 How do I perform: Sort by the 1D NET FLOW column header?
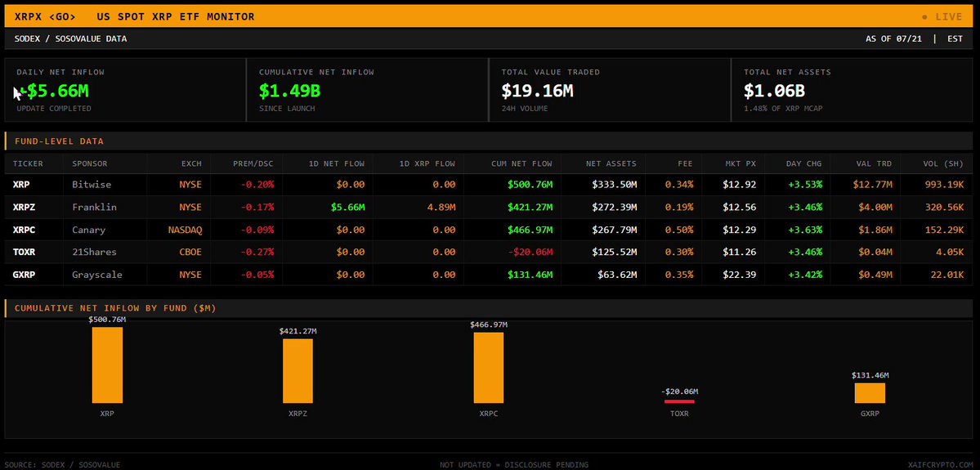(337, 163)
